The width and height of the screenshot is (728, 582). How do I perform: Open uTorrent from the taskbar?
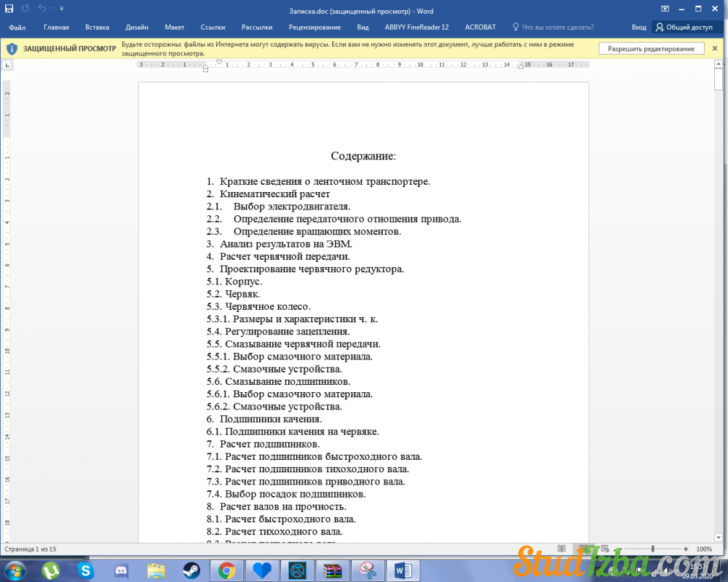[x=50, y=570]
